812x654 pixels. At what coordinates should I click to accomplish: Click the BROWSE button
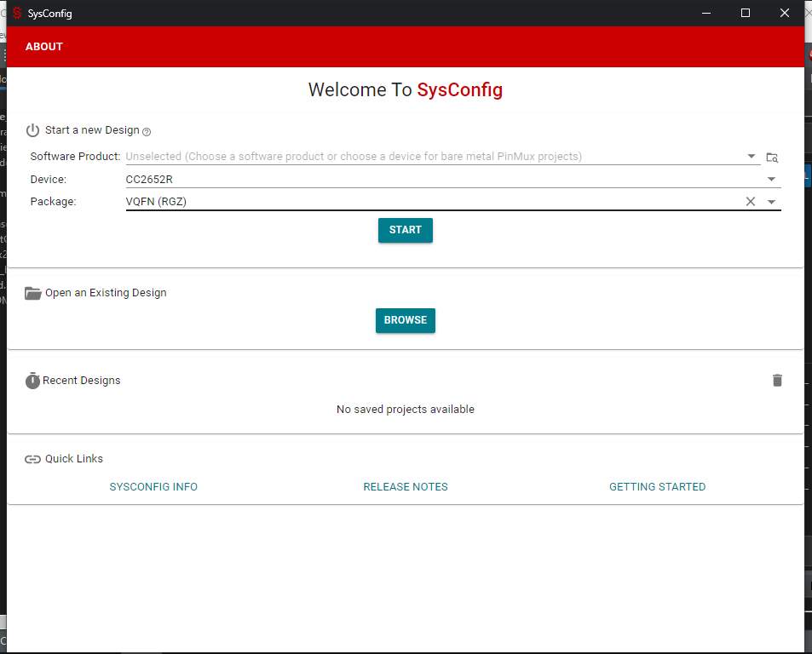coord(406,320)
